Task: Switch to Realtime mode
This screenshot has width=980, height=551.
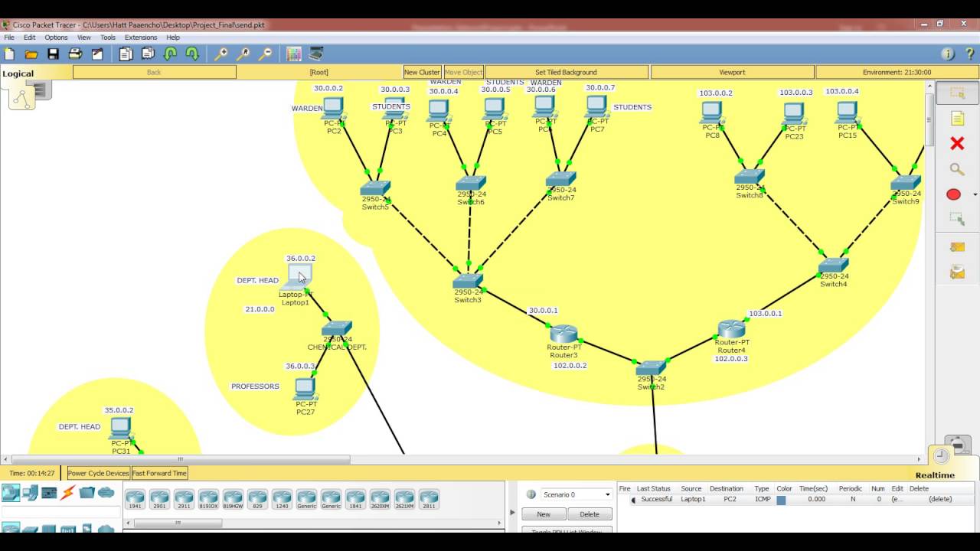Action: 935,475
